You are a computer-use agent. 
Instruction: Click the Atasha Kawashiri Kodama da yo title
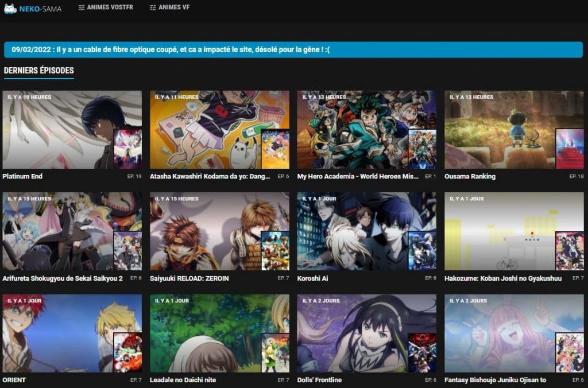pyautogui.click(x=210, y=176)
